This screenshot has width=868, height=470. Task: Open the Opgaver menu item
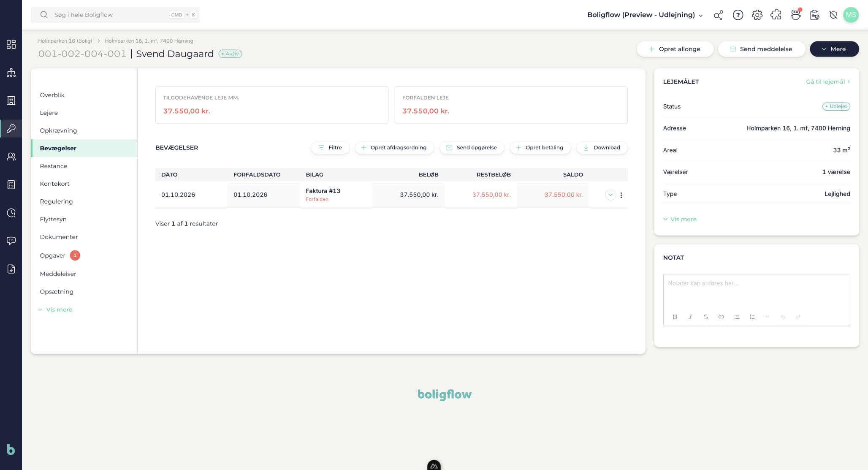pos(84,255)
